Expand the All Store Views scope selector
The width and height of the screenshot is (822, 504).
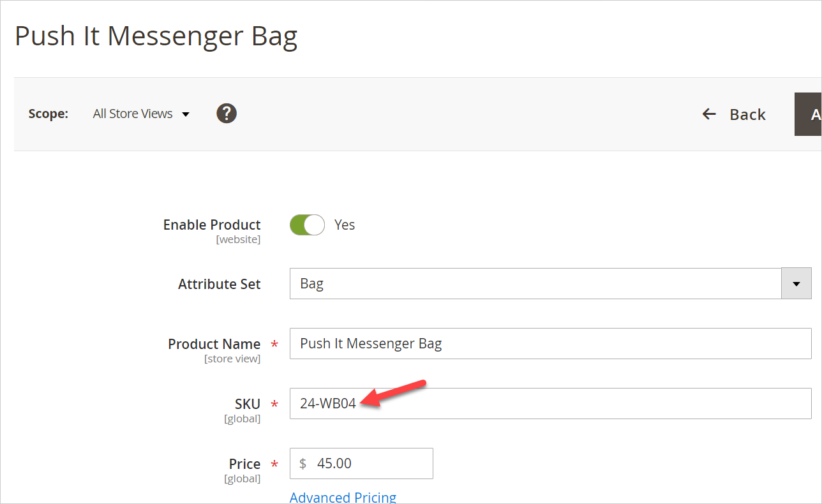coord(133,114)
